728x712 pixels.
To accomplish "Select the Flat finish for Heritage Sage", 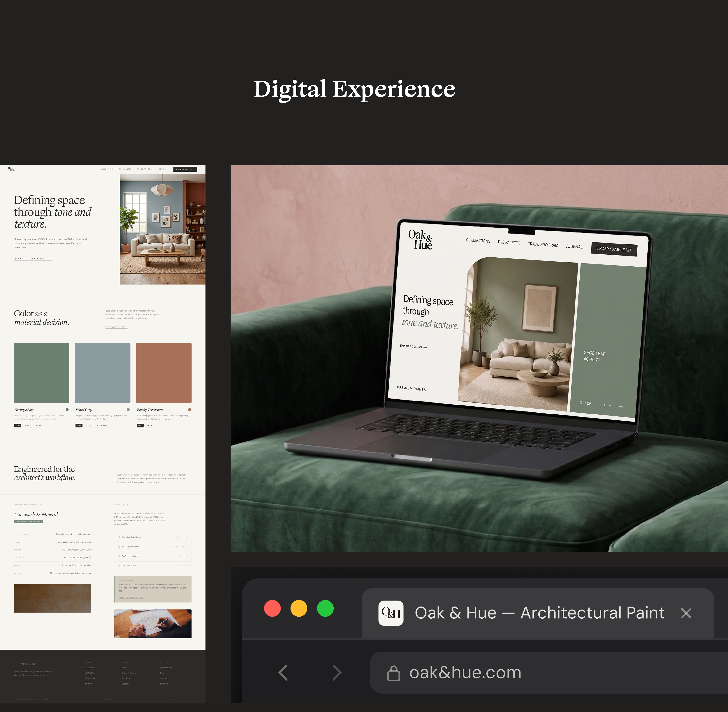I will pos(18,426).
